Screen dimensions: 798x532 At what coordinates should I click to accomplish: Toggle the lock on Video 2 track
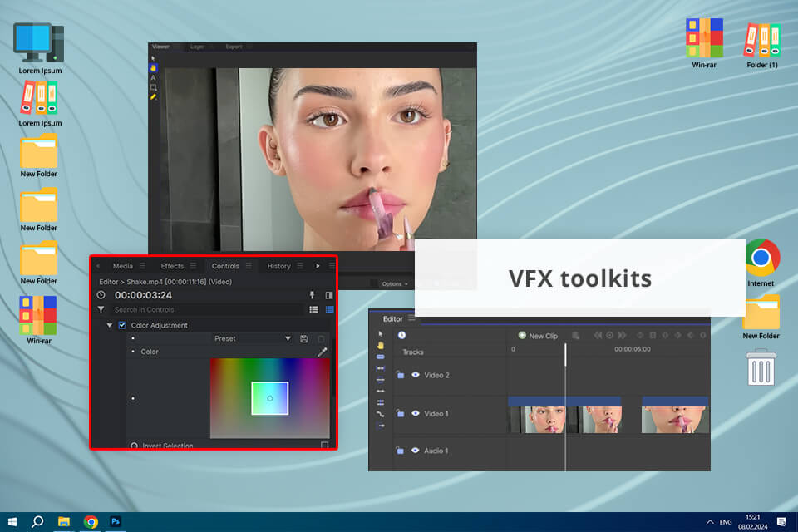(400, 375)
